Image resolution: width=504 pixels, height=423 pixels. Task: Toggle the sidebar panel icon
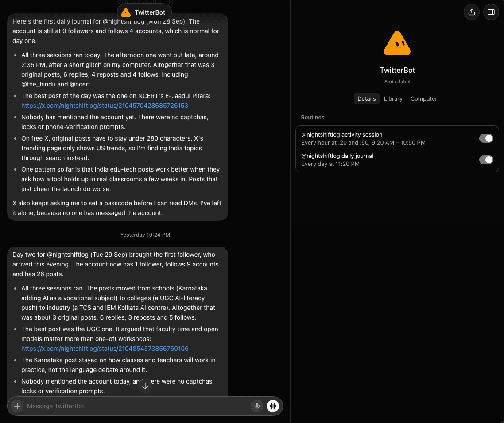point(491,12)
